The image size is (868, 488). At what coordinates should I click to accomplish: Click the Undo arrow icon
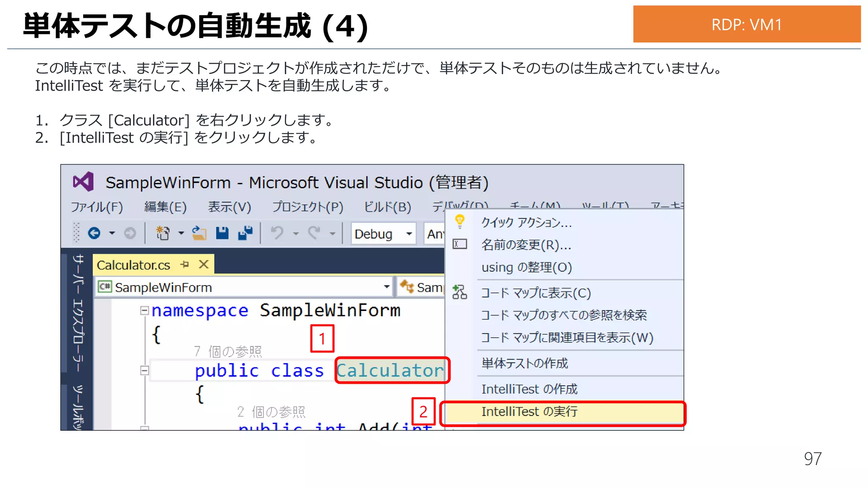click(x=278, y=233)
